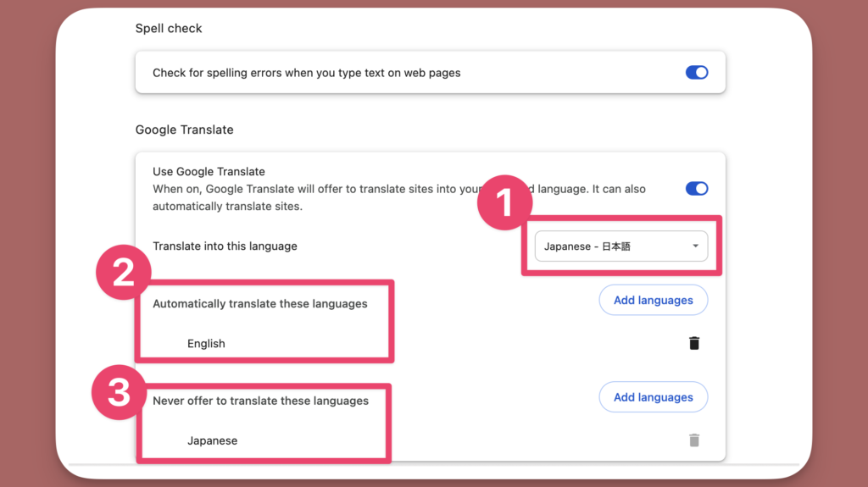Click the pink number 1 badge
This screenshot has height=487, width=868.
504,203
